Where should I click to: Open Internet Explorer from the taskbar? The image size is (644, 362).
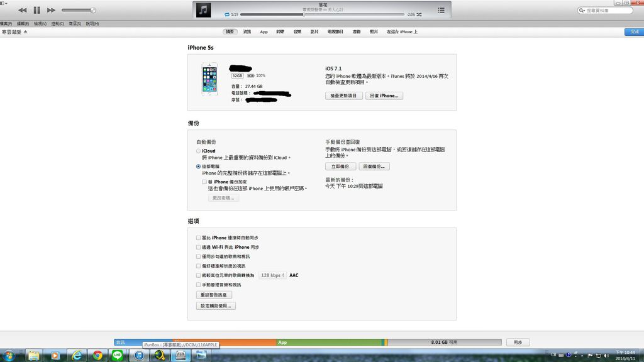point(76,355)
